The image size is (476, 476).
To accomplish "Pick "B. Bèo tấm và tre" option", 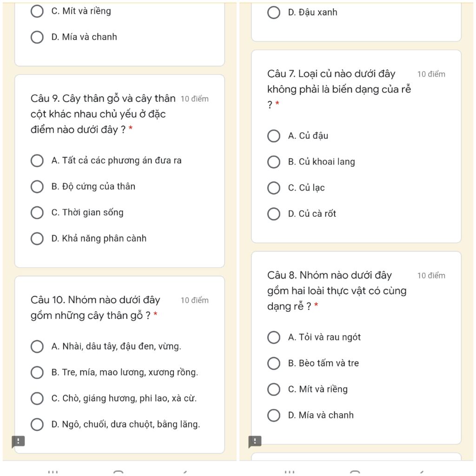I will pyautogui.click(x=274, y=364).
